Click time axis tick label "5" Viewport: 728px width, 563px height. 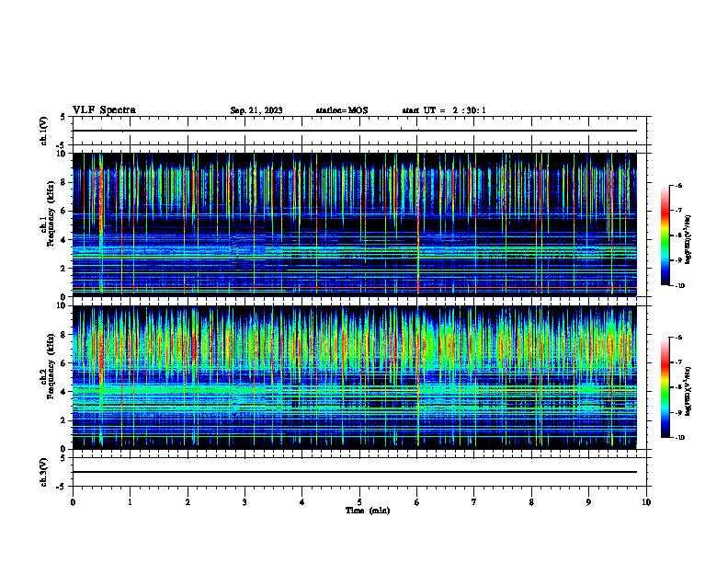359,502
